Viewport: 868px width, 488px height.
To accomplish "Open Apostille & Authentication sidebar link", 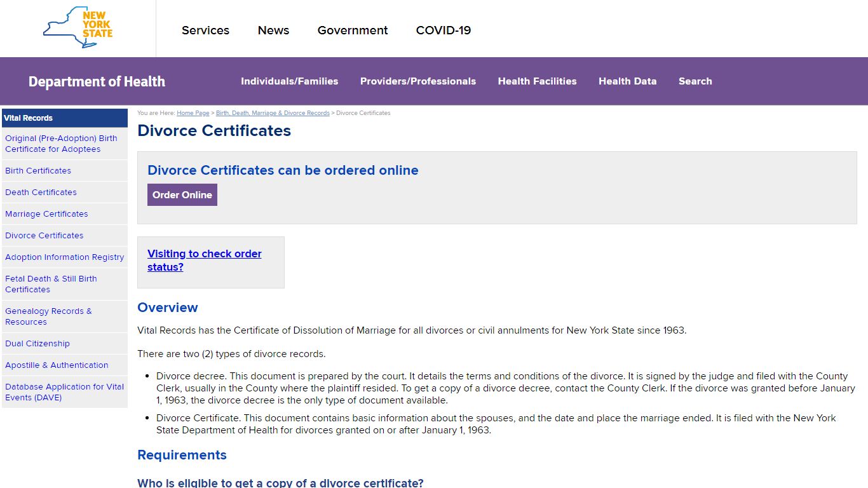I will point(65,365).
